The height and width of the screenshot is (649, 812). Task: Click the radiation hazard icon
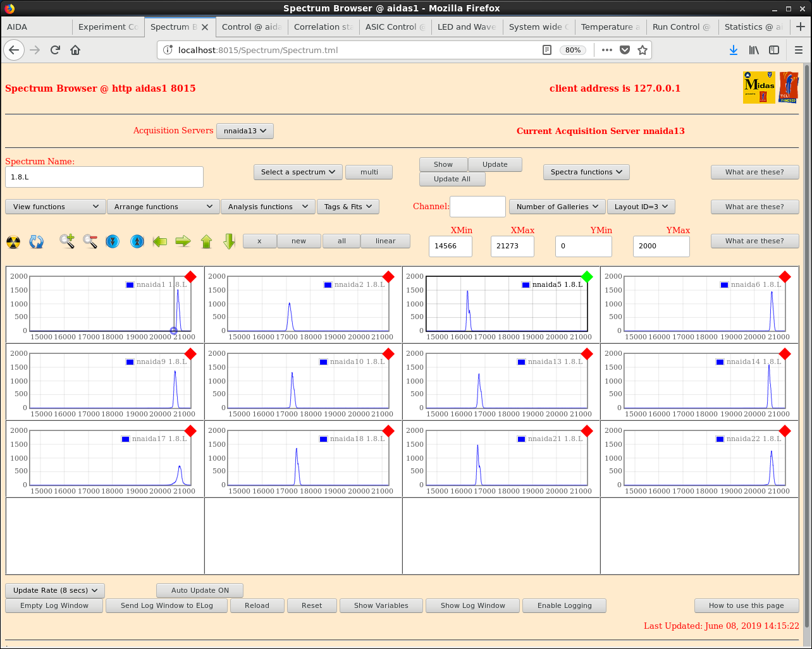(13, 241)
